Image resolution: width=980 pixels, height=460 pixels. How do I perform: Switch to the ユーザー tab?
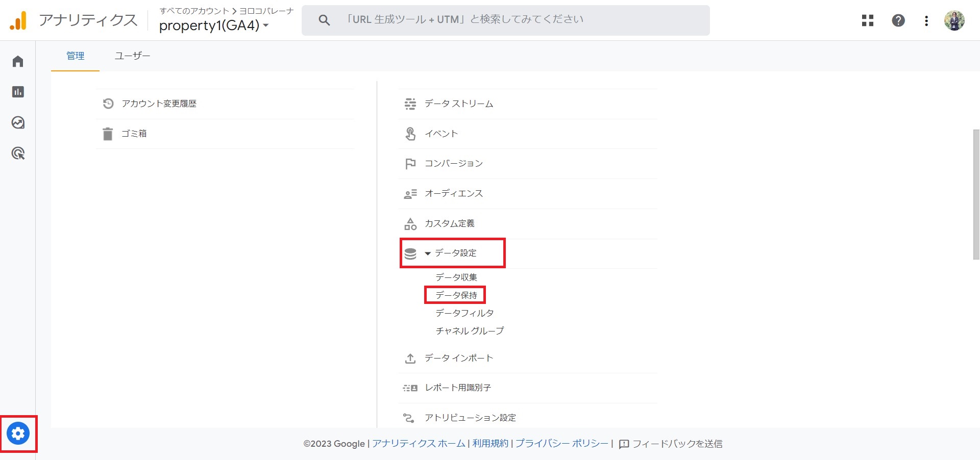pos(132,56)
